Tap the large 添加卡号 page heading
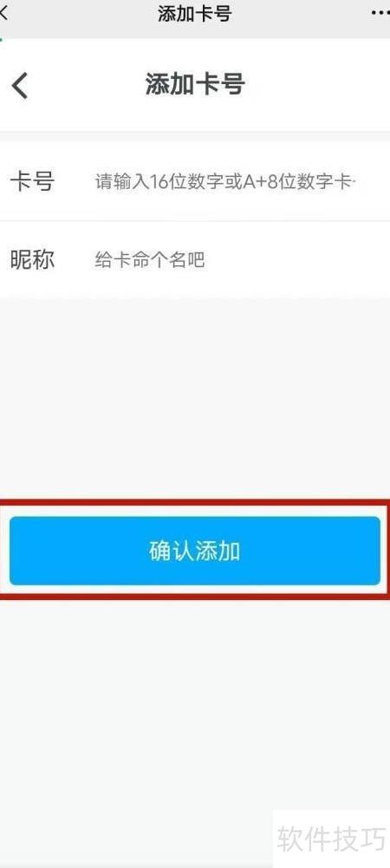The width and height of the screenshot is (390, 868). (195, 85)
